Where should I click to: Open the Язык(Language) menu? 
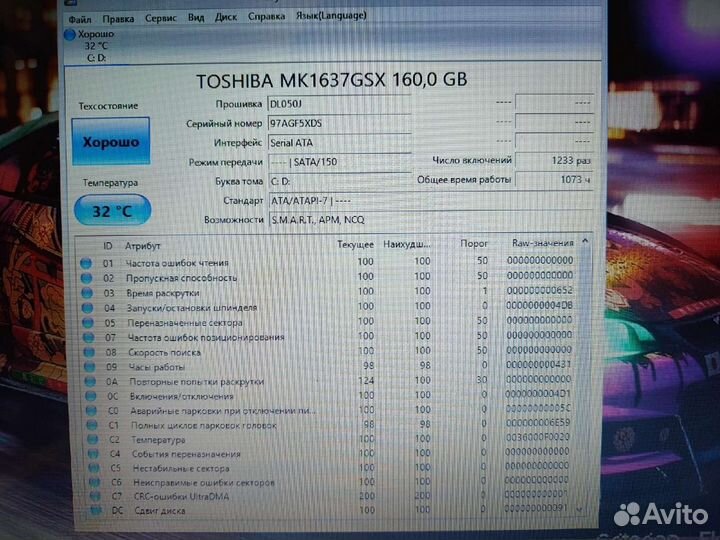coord(323,16)
